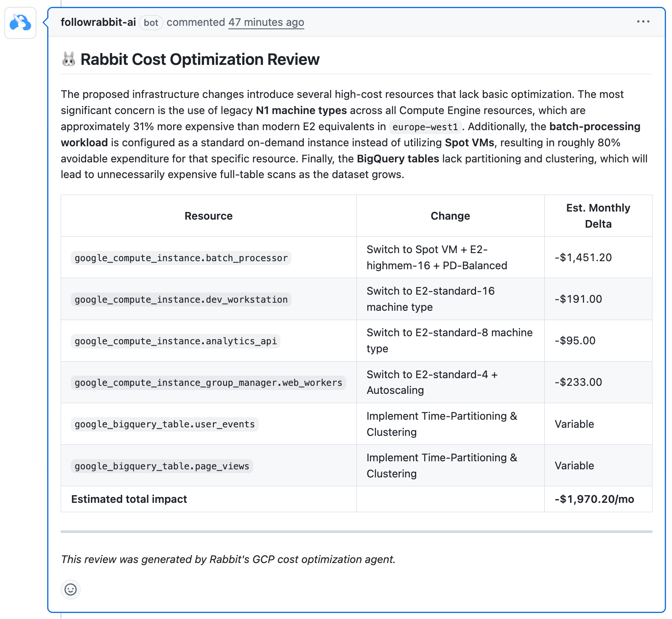Open the comment options three-dot menu

[x=643, y=22]
